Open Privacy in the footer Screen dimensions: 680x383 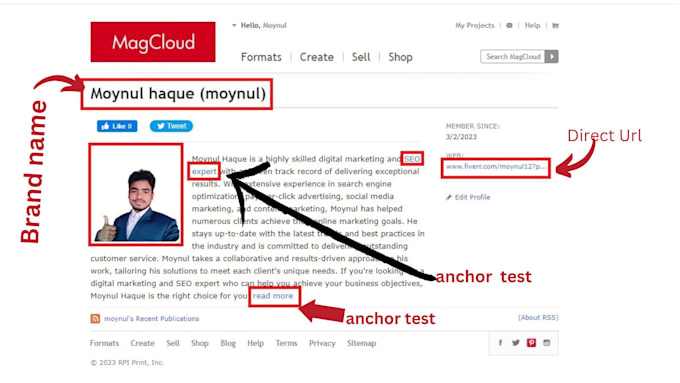322,343
